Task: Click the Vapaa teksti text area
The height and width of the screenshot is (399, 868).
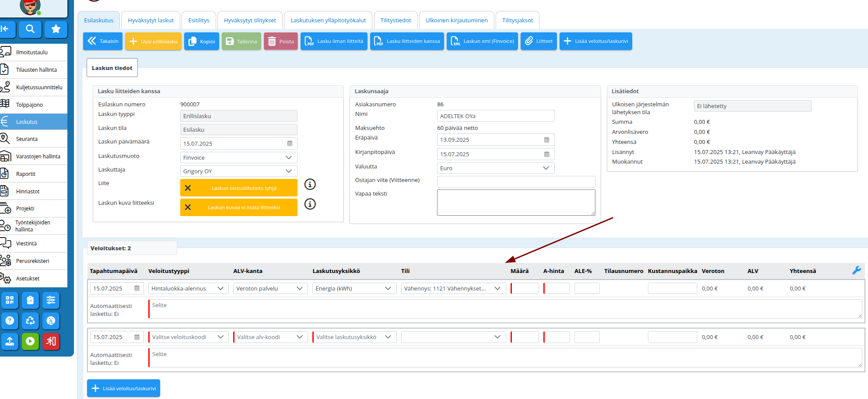Action: click(x=515, y=202)
